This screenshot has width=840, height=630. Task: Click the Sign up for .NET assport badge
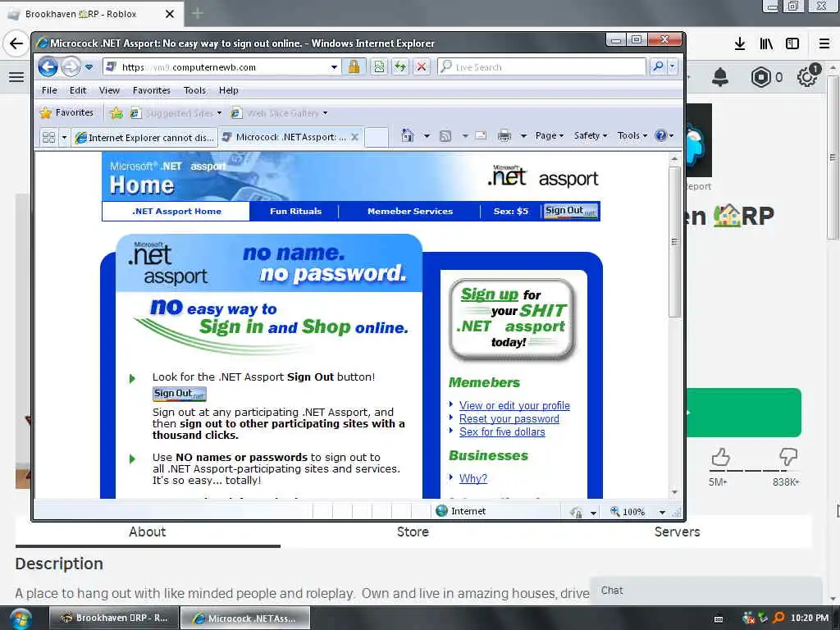[x=512, y=319]
